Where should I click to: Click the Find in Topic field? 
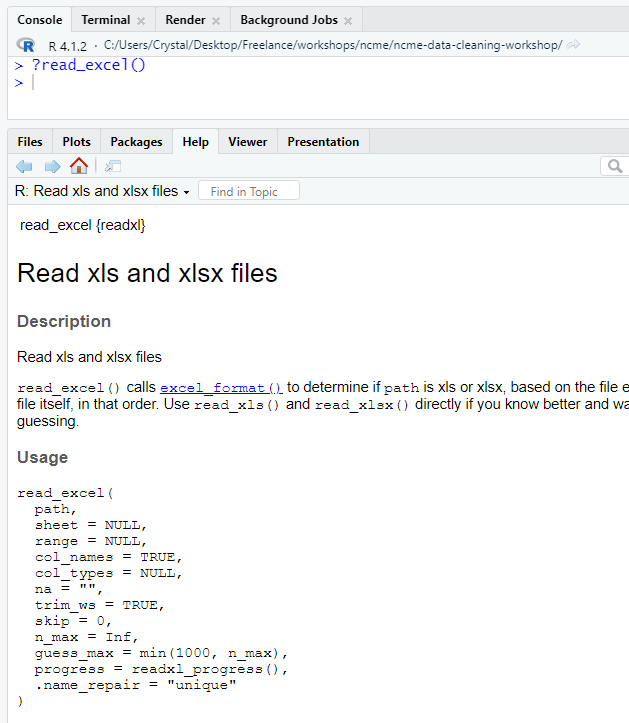tap(249, 191)
